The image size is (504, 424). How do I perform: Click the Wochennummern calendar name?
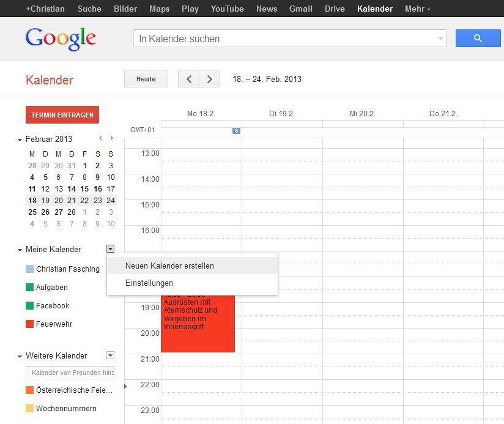click(x=66, y=408)
